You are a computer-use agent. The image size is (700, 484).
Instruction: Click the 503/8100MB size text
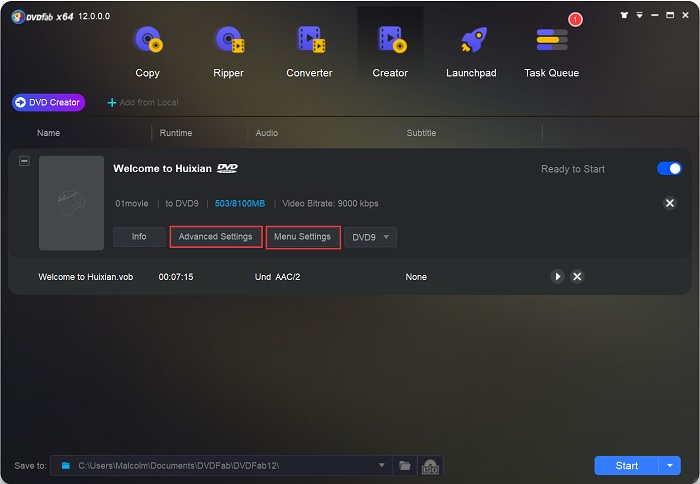coord(240,204)
